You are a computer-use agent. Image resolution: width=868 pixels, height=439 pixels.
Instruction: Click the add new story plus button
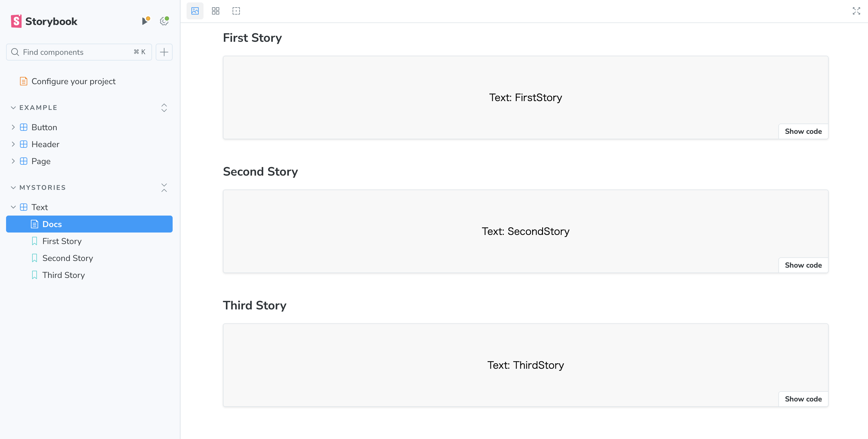(164, 52)
